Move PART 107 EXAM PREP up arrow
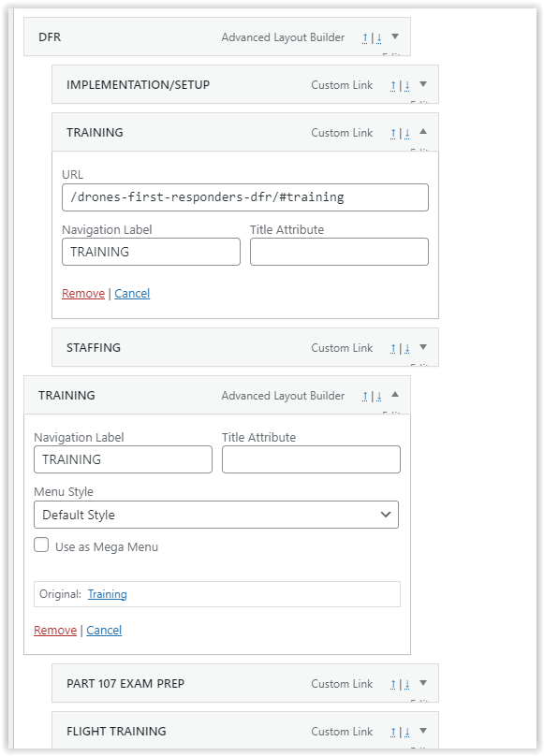544x756 pixels. point(393,684)
